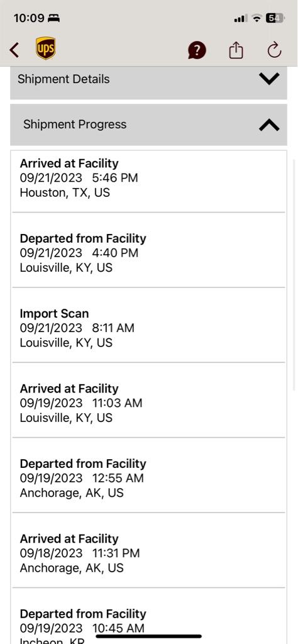This screenshot has height=644, width=298.
Task: Select Departed from Facility Louisville 4:40 PM entry
Action: tap(148, 250)
